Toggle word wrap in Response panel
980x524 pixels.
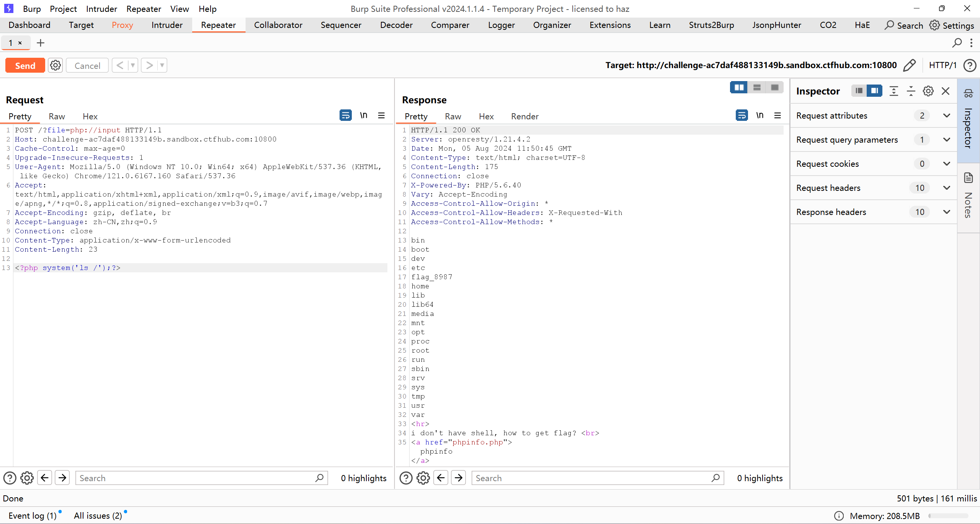coord(742,115)
